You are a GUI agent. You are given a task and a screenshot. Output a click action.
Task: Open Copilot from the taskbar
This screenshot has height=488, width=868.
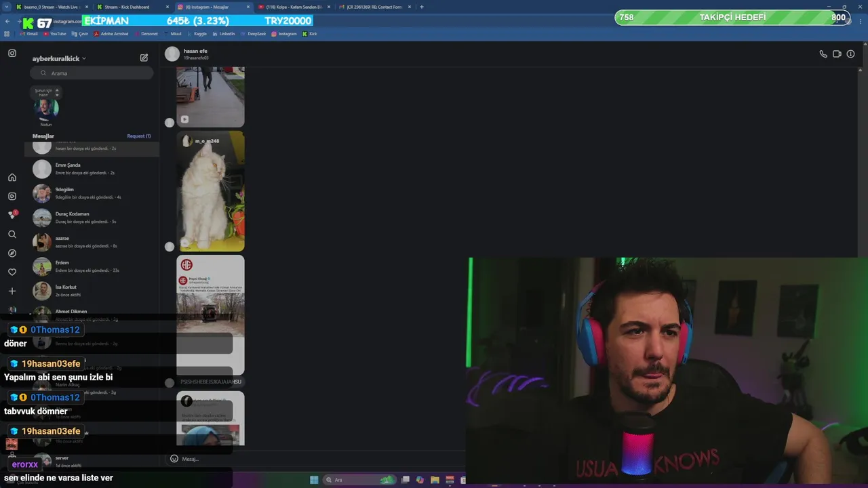click(x=420, y=480)
